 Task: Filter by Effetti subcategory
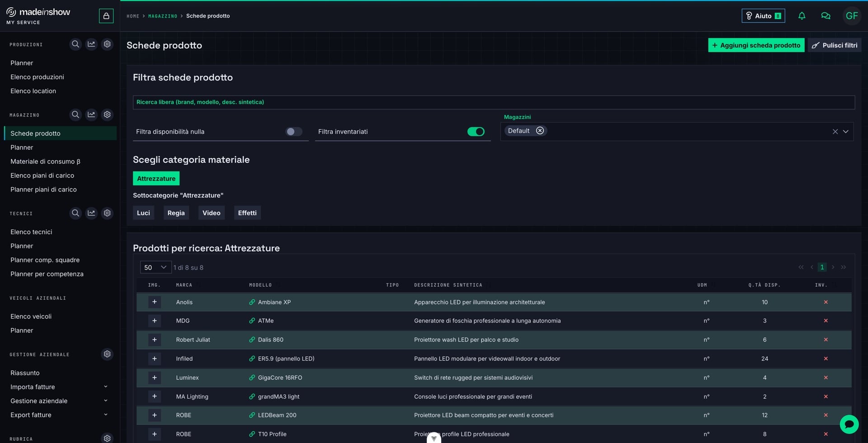247,213
